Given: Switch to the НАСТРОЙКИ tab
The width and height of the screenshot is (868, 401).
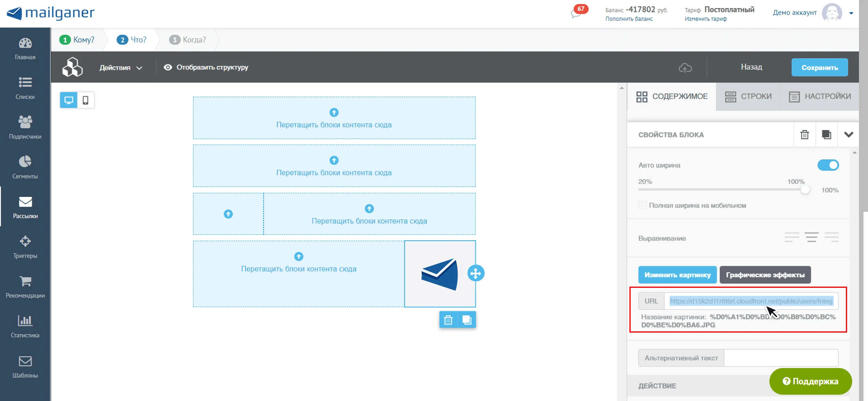Looking at the screenshot, I should tap(819, 96).
